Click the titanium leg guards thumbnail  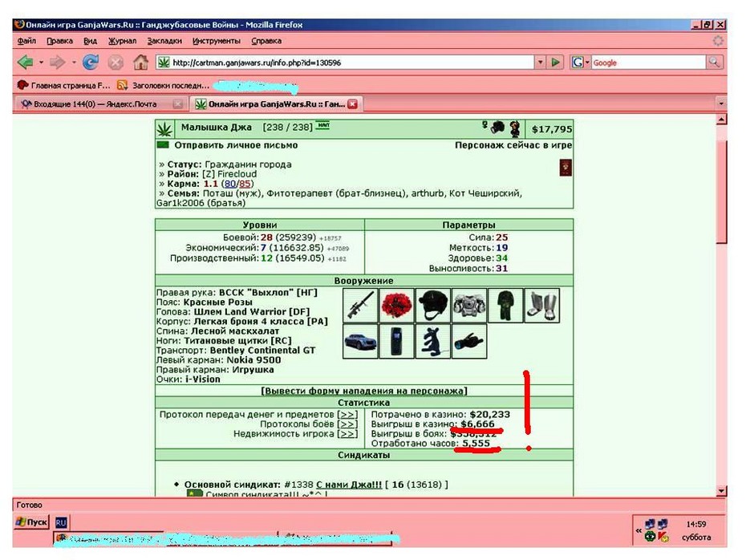542,305
